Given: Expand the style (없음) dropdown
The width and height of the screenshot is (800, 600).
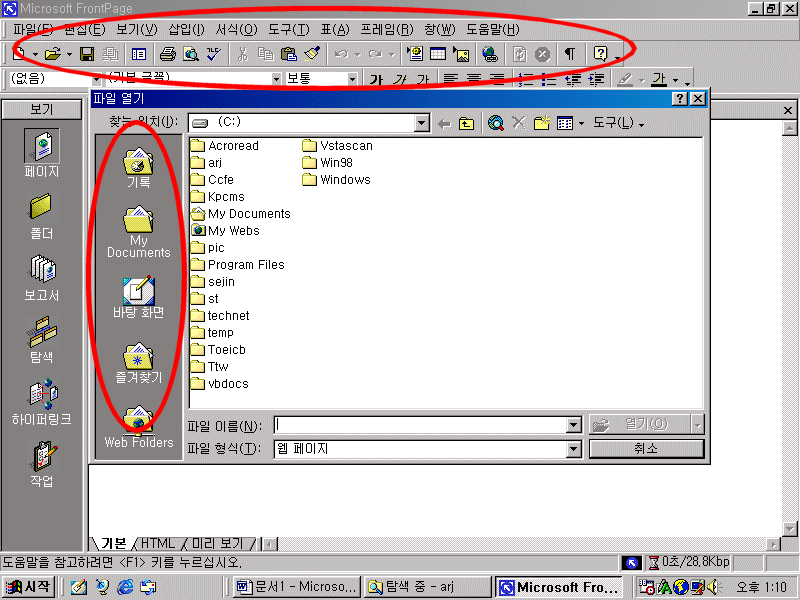Looking at the screenshot, I should (96, 79).
